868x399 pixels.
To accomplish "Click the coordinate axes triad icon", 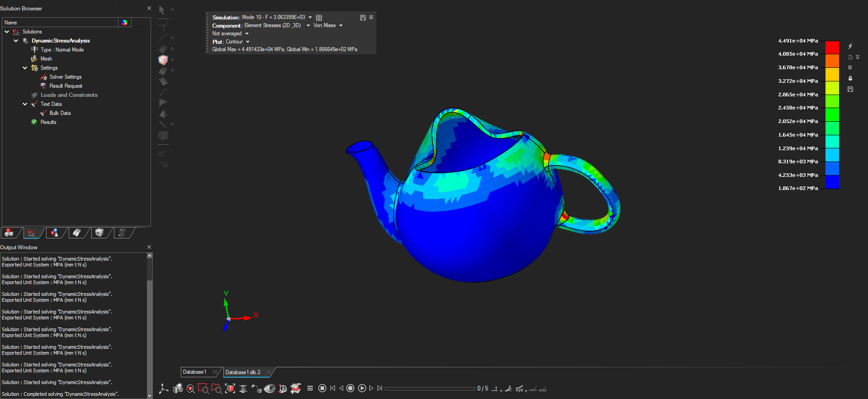I will pyautogui.click(x=164, y=388).
